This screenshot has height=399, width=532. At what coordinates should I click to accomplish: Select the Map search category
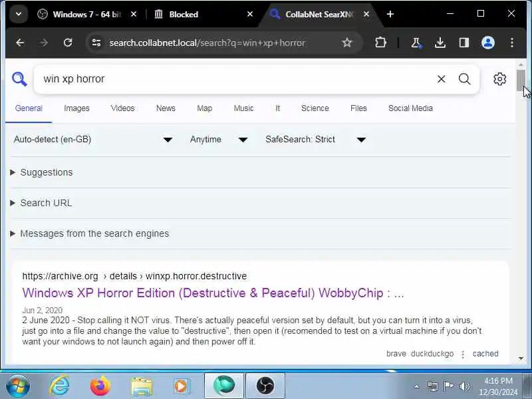(205, 108)
